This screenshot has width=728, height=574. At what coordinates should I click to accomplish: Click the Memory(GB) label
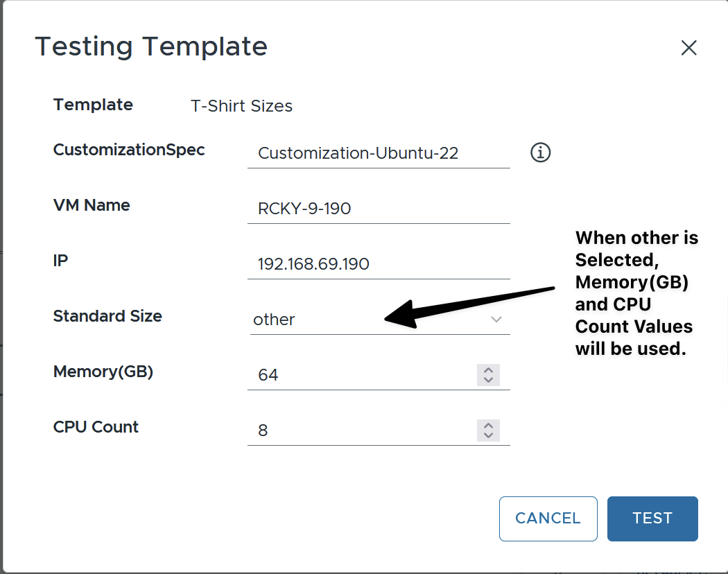tap(103, 372)
